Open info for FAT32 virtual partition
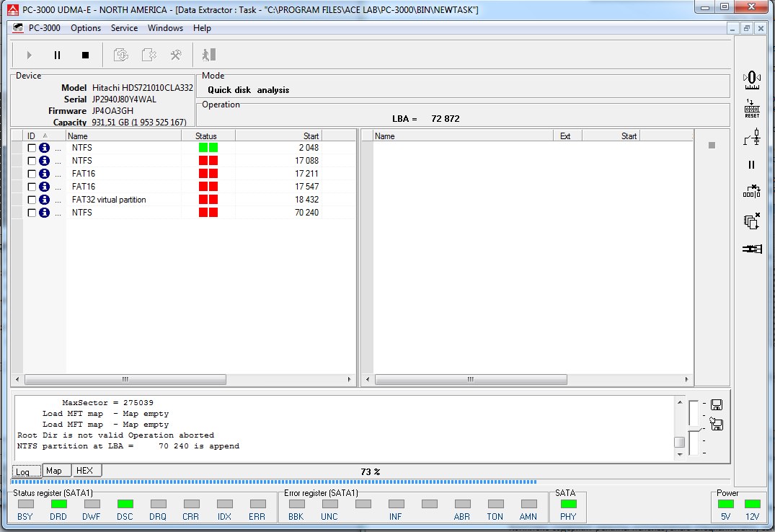Image resolution: width=775 pixels, height=532 pixels. pos(45,199)
